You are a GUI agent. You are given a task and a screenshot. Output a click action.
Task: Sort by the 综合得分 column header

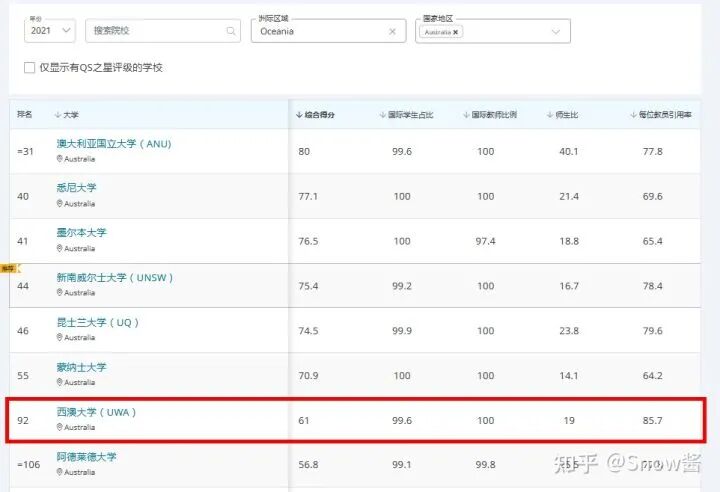[x=315, y=114]
